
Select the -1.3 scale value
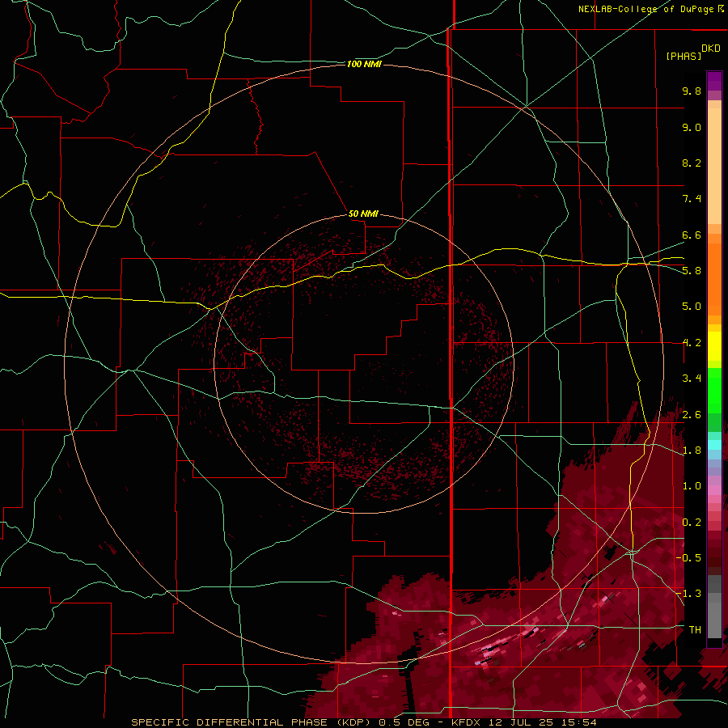click(x=689, y=594)
